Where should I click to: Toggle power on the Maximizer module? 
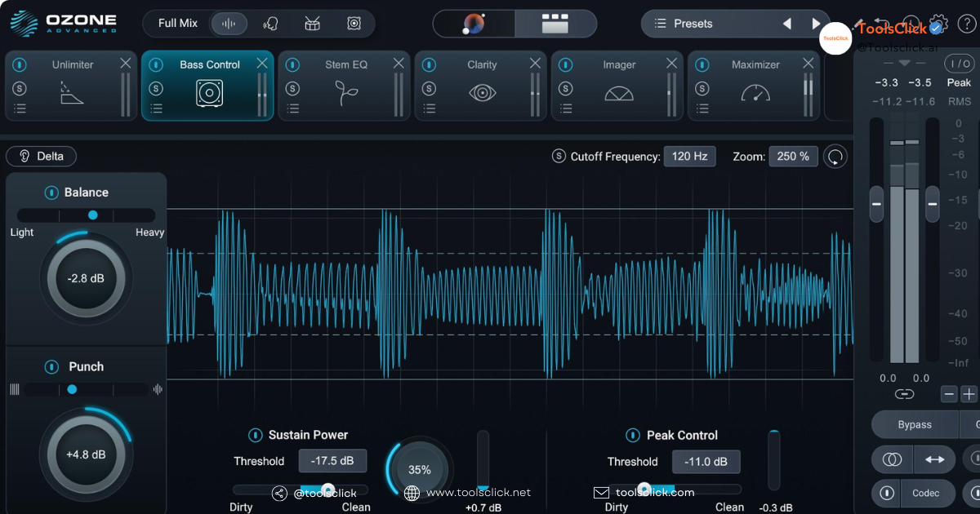click(x=702, y=64)
